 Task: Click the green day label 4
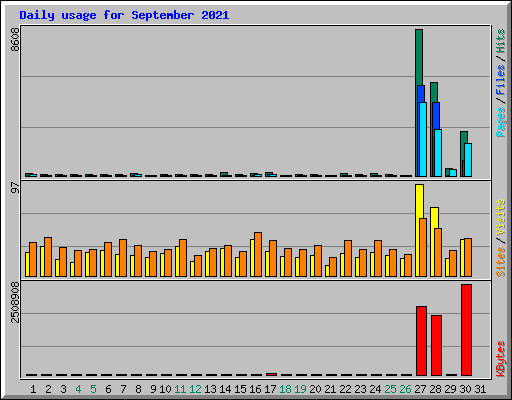click(78, 389)
